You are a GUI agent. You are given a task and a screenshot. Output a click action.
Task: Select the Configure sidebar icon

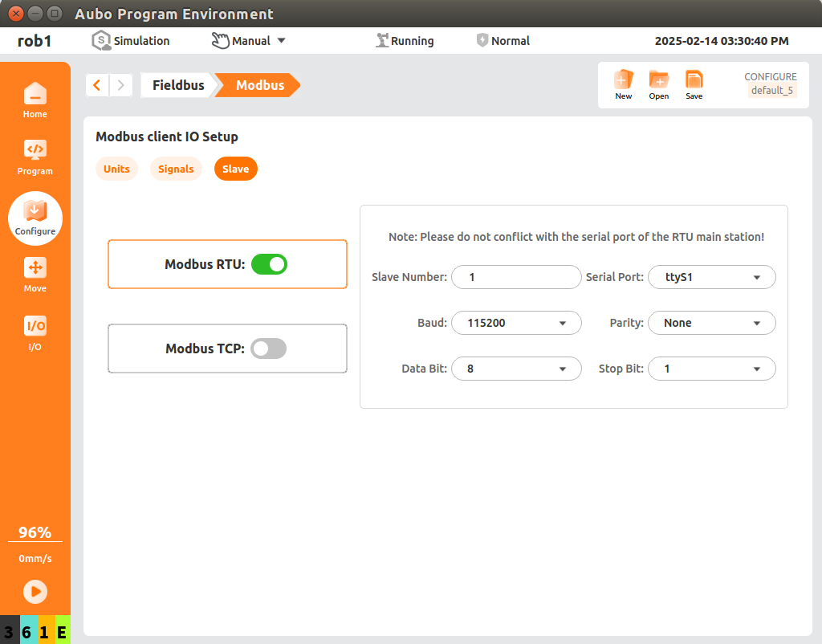35,218
